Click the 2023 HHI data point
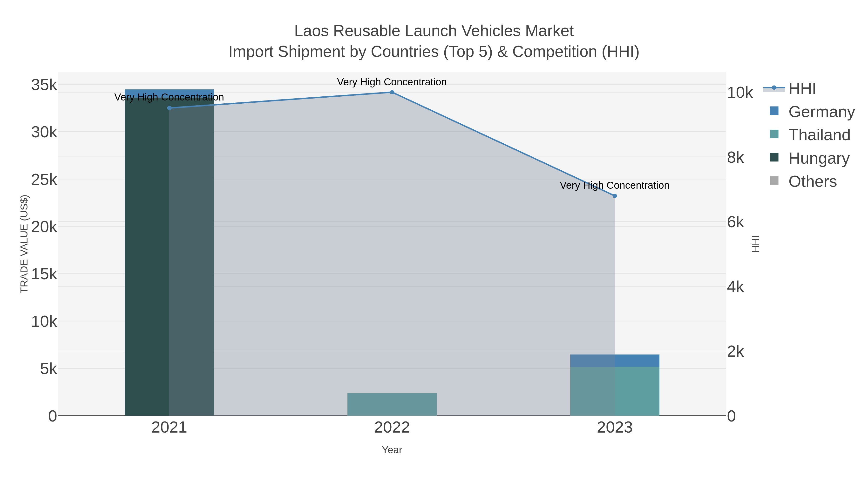 click(615, 196)
